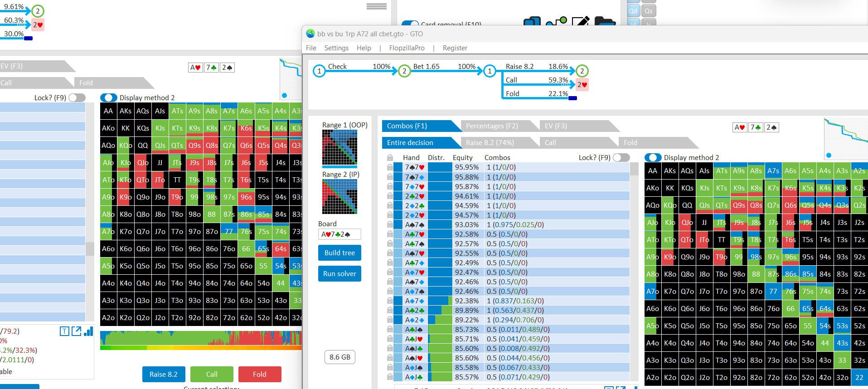Click the Qd card button in back window
Viewport: 868px width, 389px height.
click(x=633, y=11)
